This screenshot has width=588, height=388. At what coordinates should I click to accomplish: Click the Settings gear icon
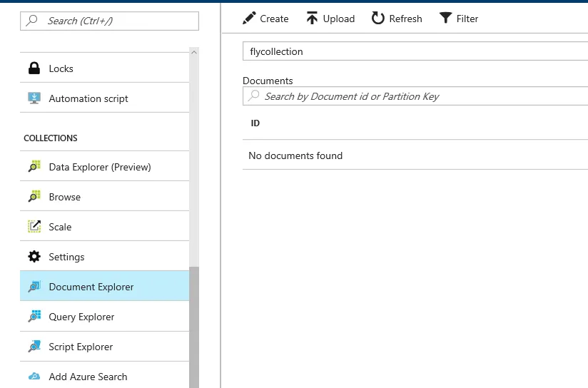[x=34, y=257]
